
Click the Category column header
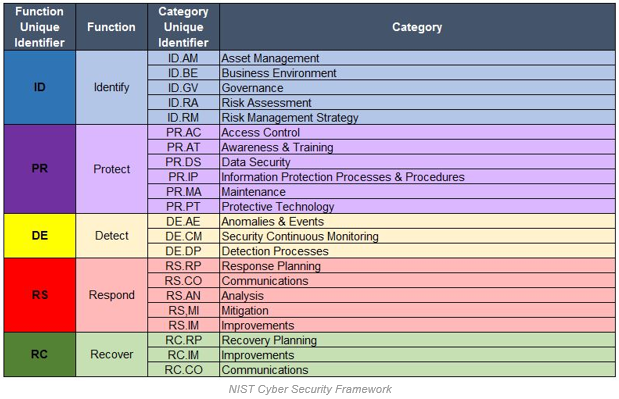(417, 27)
